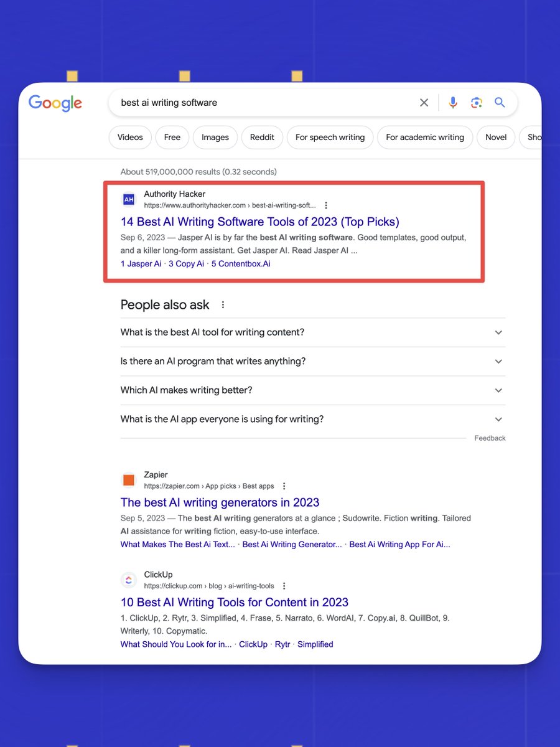Viewport: 560px width, 747px height.
Task: Click the 'Authority Hacker' site name
Action: coord(175,194)
